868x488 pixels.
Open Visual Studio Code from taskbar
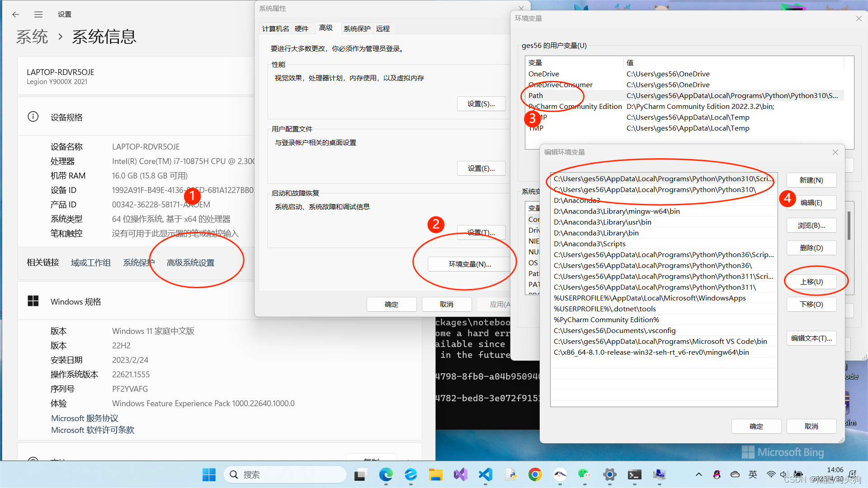pyautogui.click(x=486, y=474)
